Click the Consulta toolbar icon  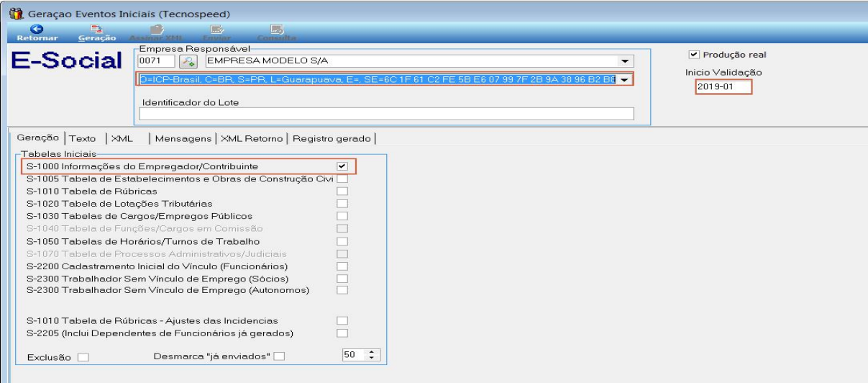click(278, 29)
